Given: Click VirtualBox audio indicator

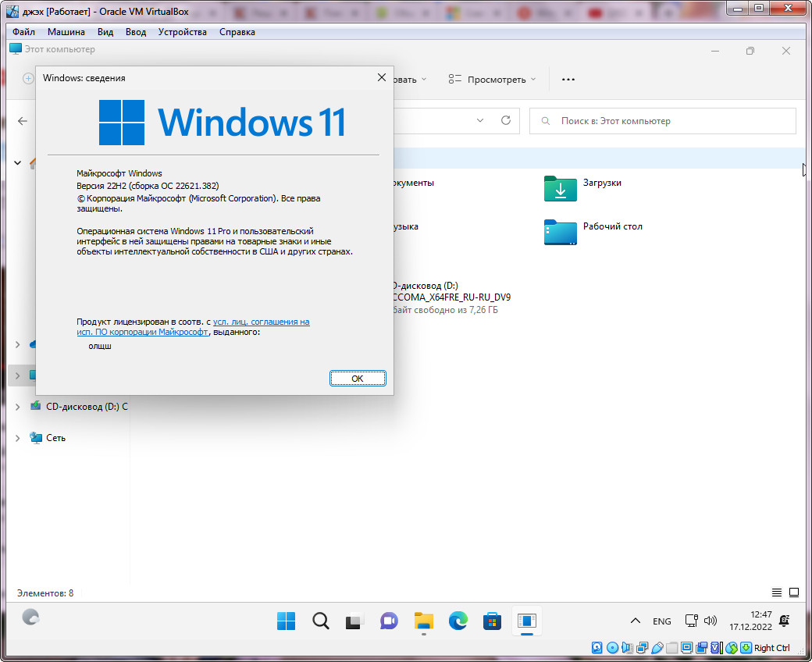Looking at the screenshot, I should 627,647.
